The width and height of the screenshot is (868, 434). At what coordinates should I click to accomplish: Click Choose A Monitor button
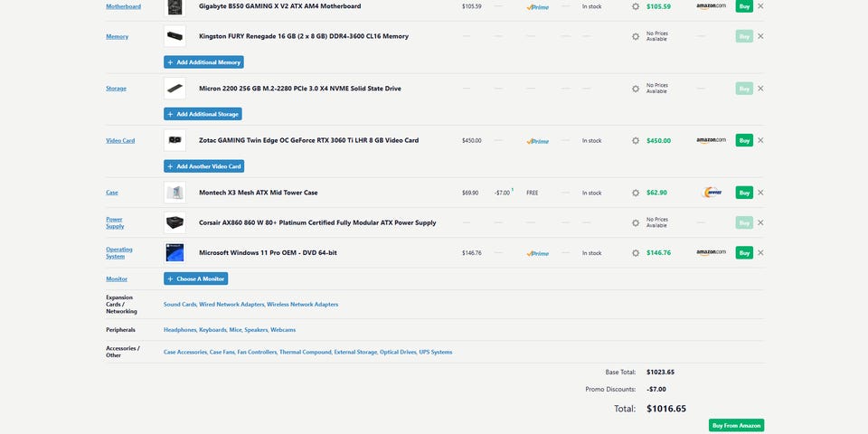pos(196,279)
